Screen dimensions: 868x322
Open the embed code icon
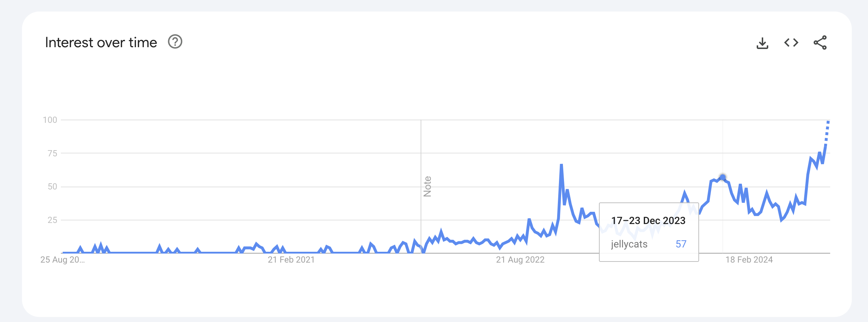pos(791,43)
